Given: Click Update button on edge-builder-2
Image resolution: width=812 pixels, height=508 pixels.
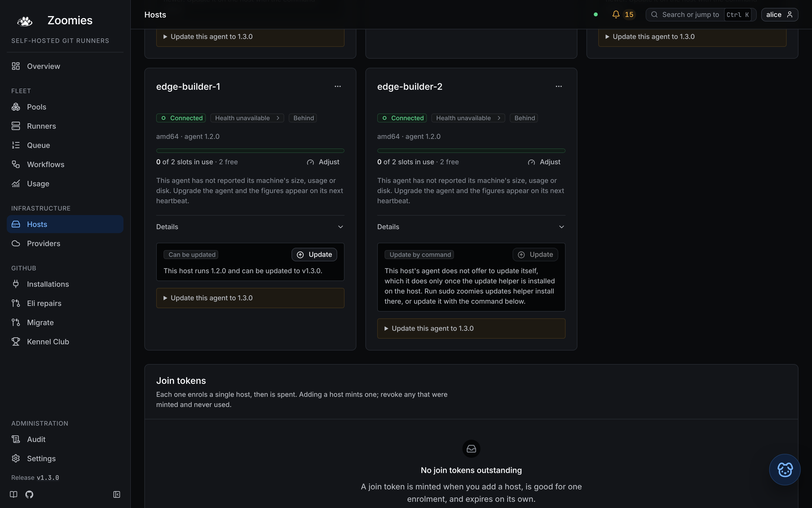Looking at the screenshot, I should coord(535,255).
